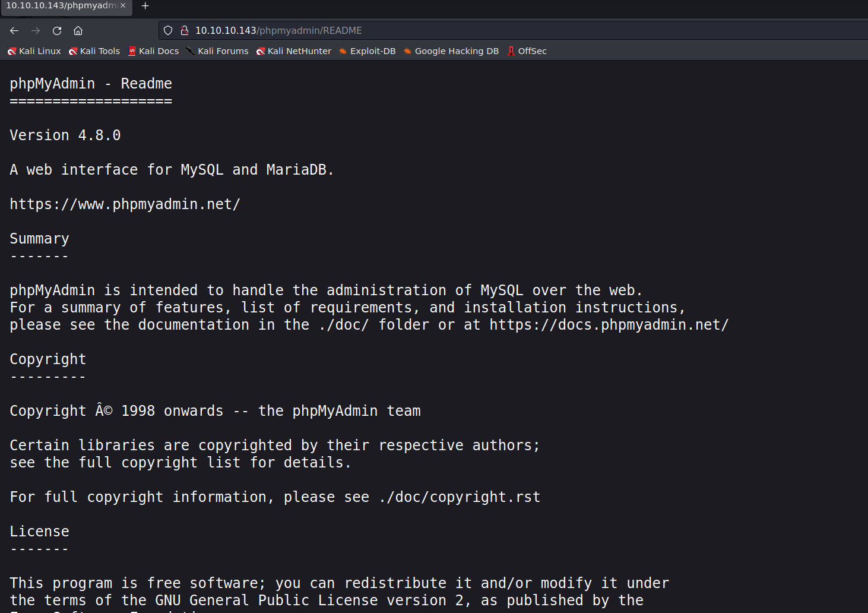Click the https://www.phpmyadmin.net/ text
This screenshot has width=868, height=613.
tap(125, 204)
